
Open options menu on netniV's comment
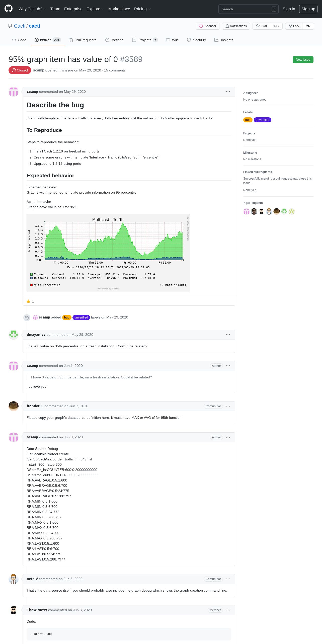(x=228, y=579)
